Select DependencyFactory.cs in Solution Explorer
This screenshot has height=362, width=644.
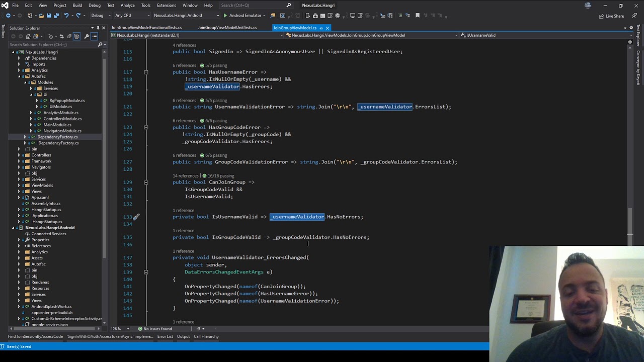pos(57,137)
